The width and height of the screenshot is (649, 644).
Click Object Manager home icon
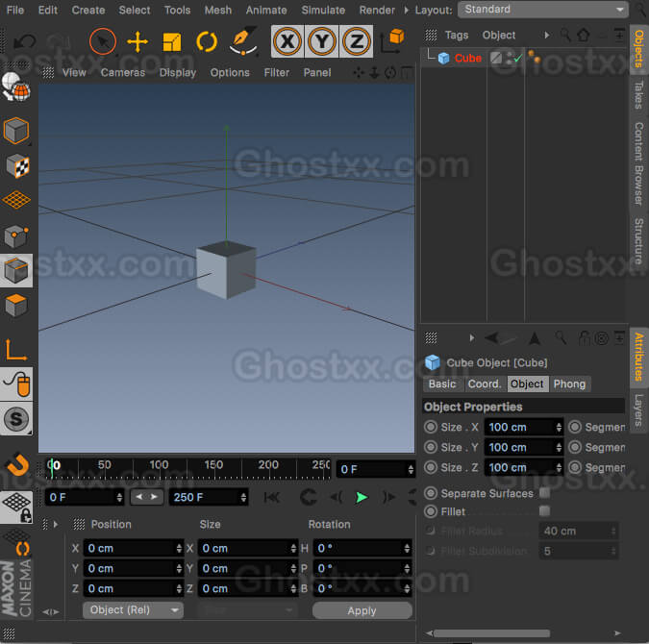coord(584,35)
